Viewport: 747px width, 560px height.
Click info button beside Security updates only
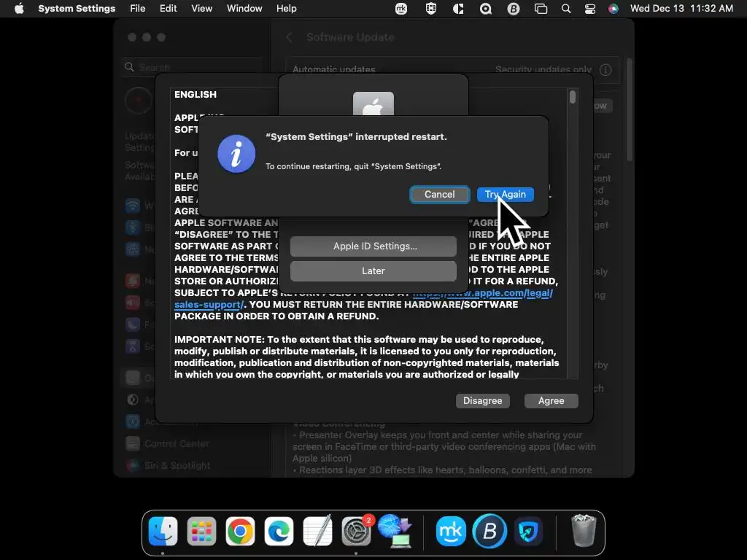tap(605, 70)
